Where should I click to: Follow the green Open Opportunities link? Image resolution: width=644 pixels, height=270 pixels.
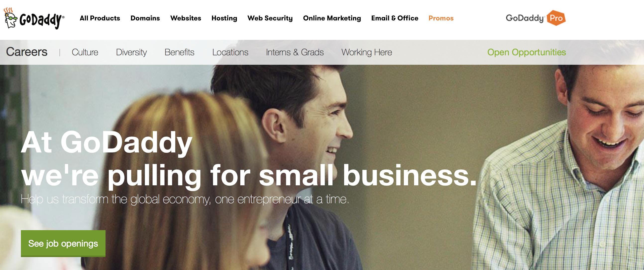point(527,52)
